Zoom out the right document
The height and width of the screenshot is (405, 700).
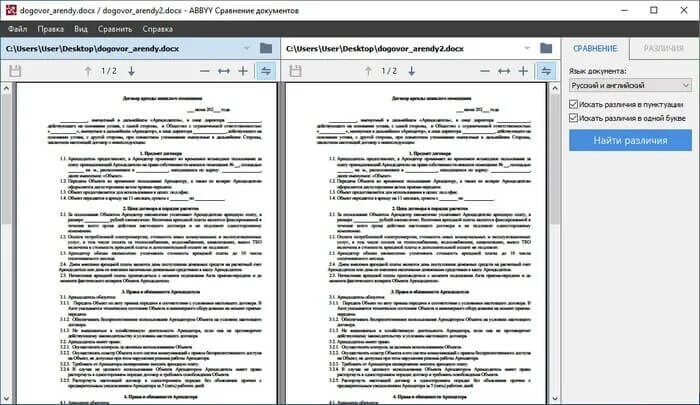point(485,71)
